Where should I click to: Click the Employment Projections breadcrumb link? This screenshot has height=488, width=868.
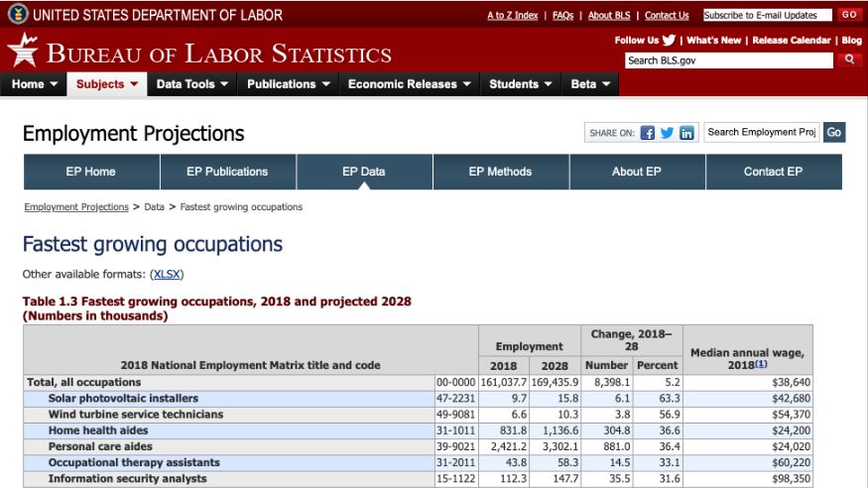click(x=76, y=207)
